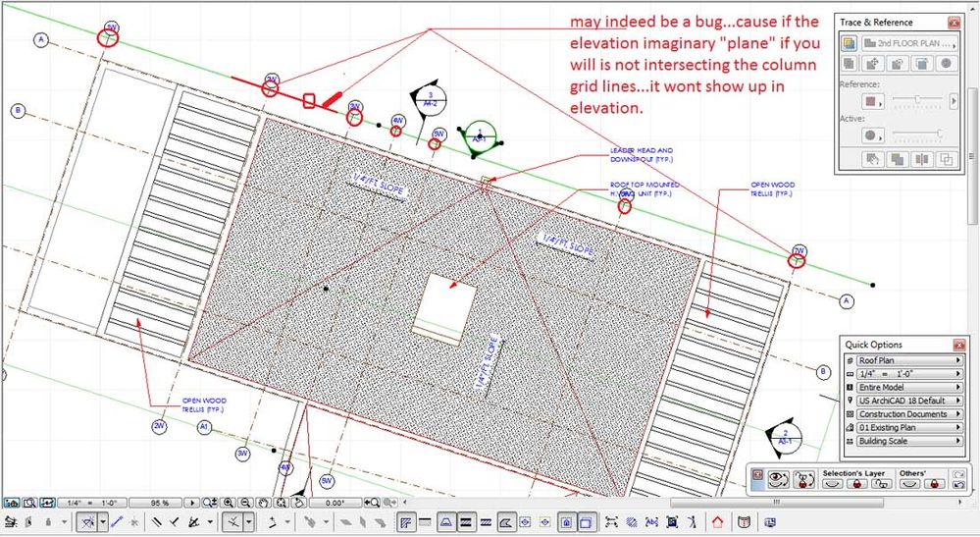This screenshot has height=537, width=980.
Task: Adjust the Active intensity slider
Action: pyautogui.click(x=917, y=134)
